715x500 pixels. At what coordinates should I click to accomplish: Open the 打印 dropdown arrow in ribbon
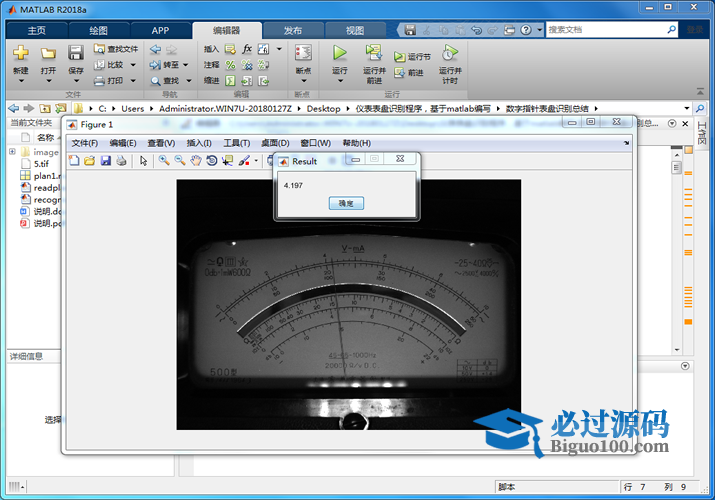point(133,81)
